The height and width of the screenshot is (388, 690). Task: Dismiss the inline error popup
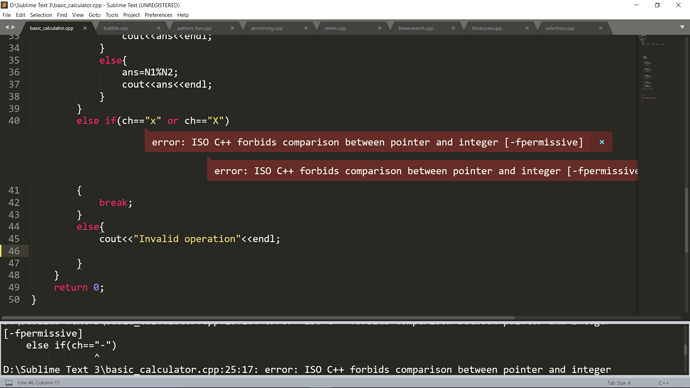click(602, 142)
